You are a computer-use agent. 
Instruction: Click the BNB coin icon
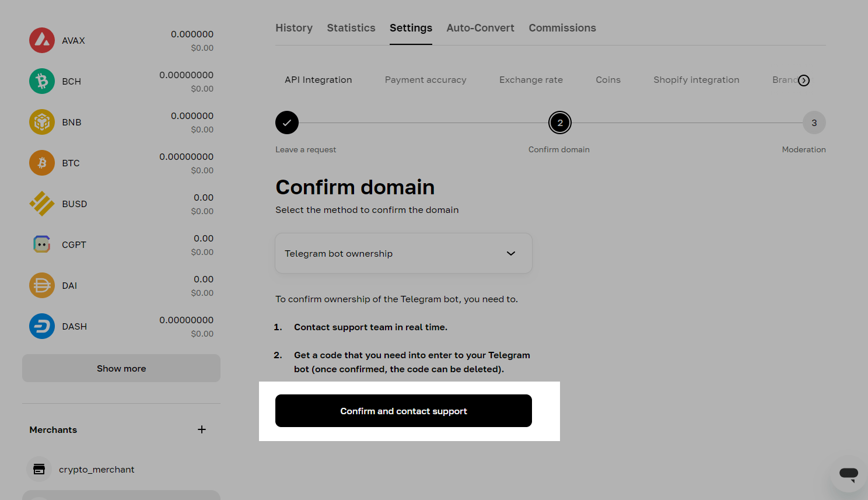[x=42, y=122]
